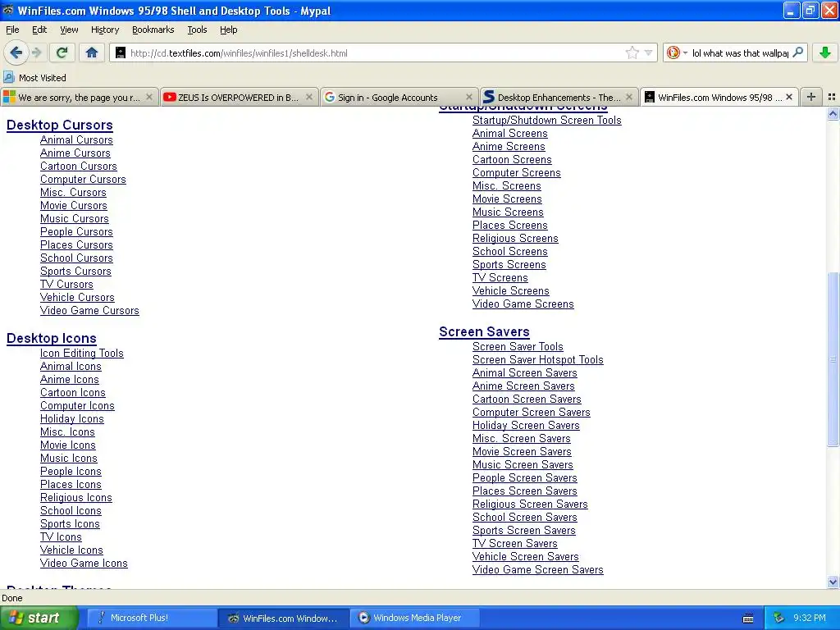
Task: Open the Help menu
Action: (x=228, y=30)
